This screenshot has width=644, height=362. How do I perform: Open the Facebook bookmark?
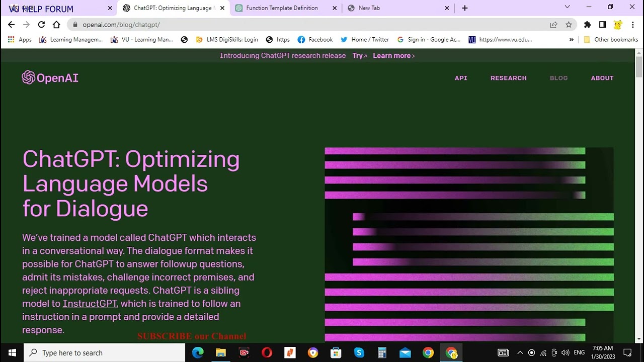(315, 39)
